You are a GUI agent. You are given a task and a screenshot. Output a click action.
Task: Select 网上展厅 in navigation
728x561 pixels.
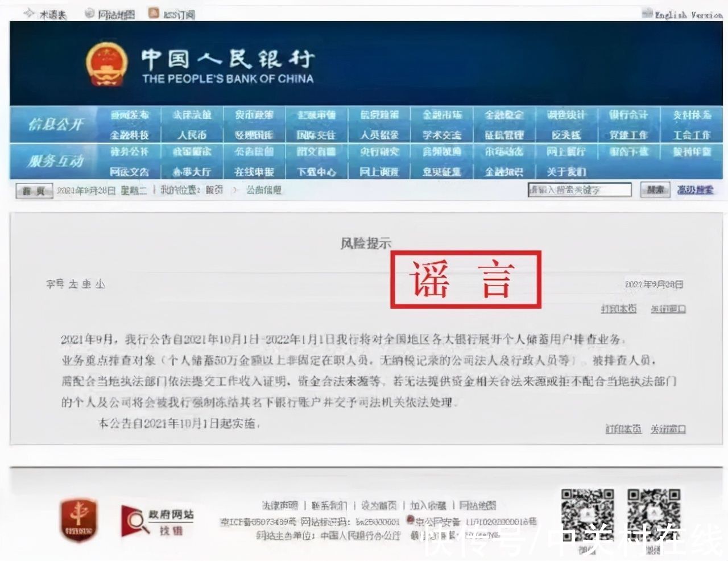pyautogui.click(x=566, y=152)
